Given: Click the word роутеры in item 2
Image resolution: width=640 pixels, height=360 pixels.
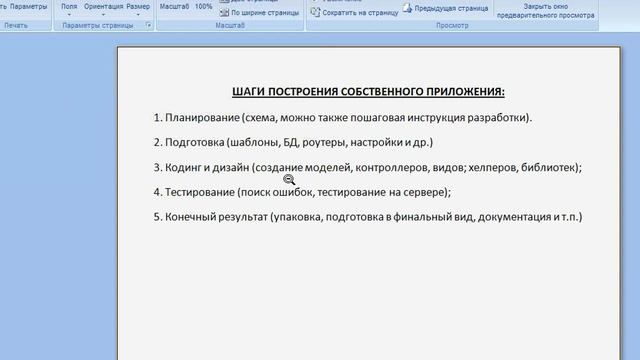Looking at the screenshot, I should (324, 143).
